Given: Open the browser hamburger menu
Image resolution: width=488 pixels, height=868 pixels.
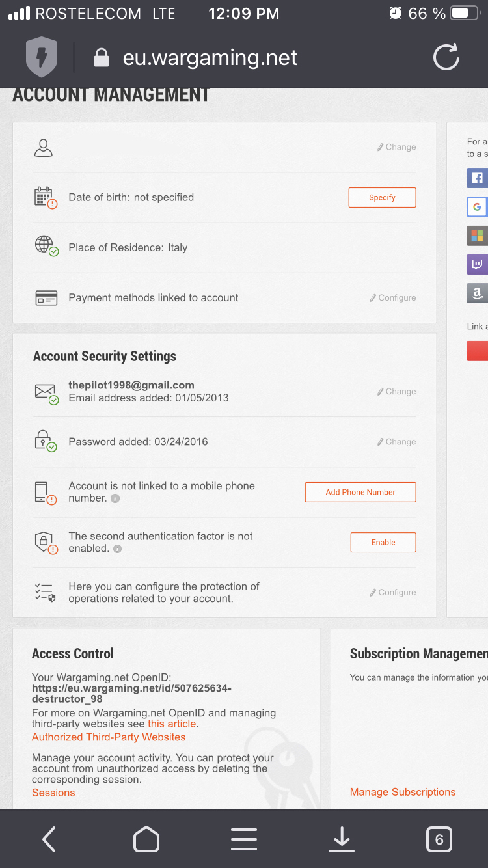Looking at the screenshot, I should click(x=244, y=839).
